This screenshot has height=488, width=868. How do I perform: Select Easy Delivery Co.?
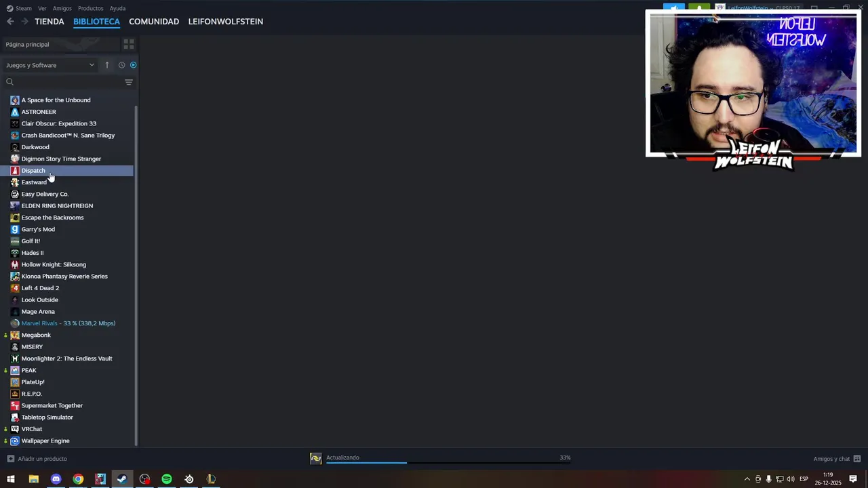pyautogui.click(x=45, y=194)
